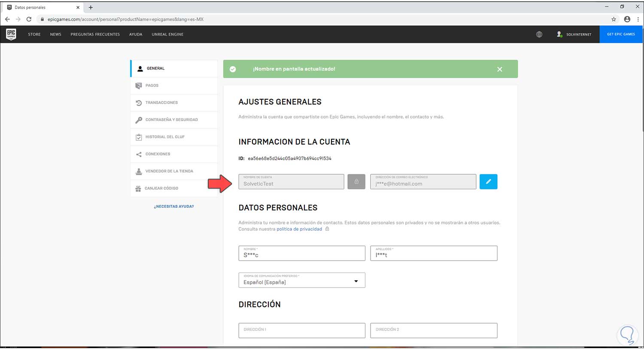Click the Nombre input field
644x349 pixels.
(302, 253)
